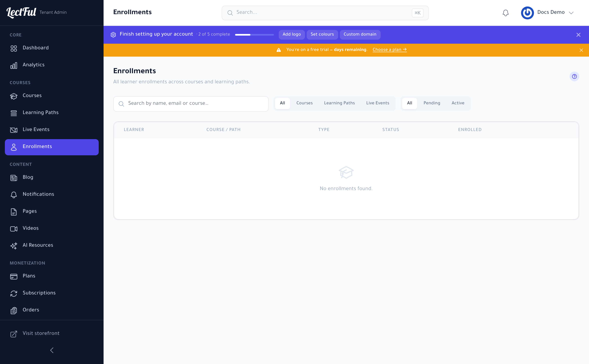This screenshot has width=589, height=364.
Task: Click the ENROLLED column header
Action: 470,130
